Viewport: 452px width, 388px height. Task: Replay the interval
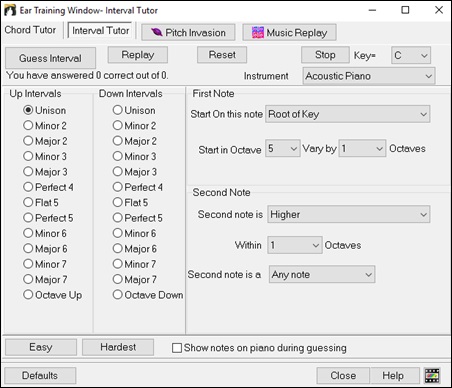pyautogui.click(x=138, y=55)
